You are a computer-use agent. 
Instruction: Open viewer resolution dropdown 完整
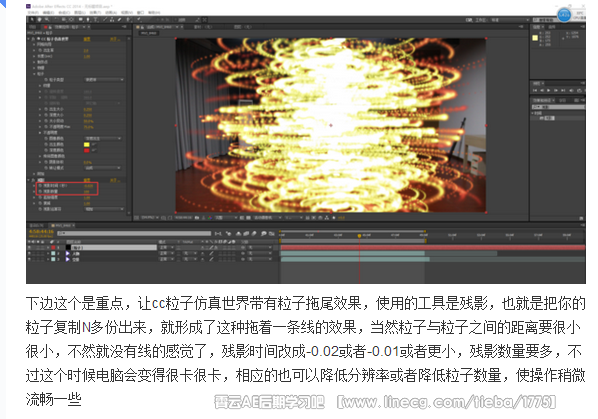[225, 218]
